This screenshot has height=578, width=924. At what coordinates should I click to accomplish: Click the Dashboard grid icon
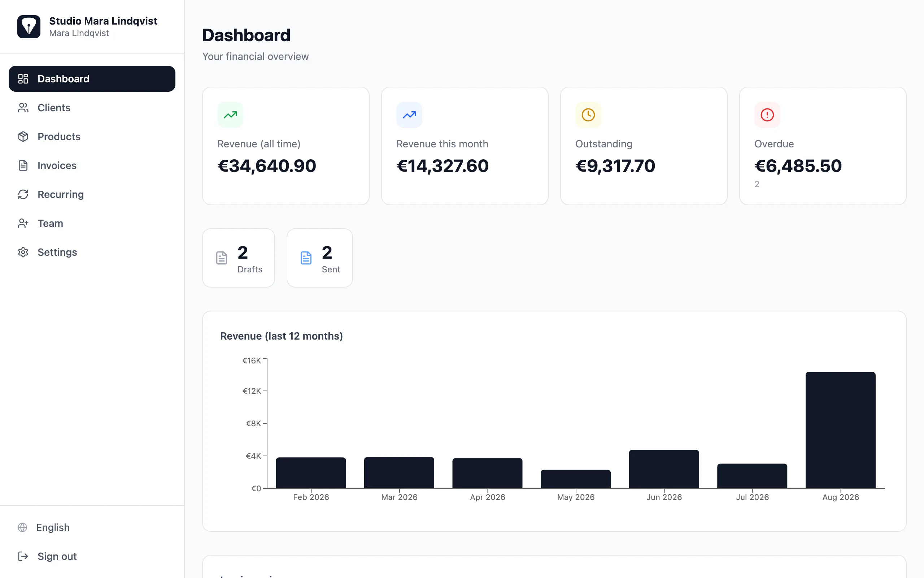coord(23,79)
